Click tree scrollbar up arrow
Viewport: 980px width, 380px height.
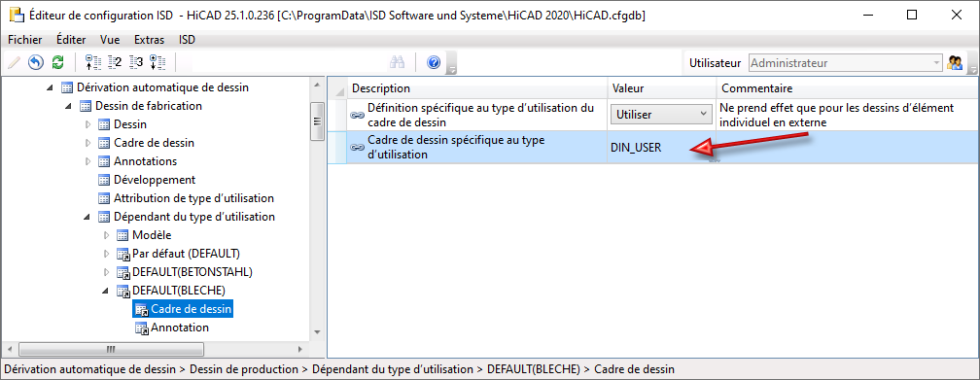click(x=317, y=85)
